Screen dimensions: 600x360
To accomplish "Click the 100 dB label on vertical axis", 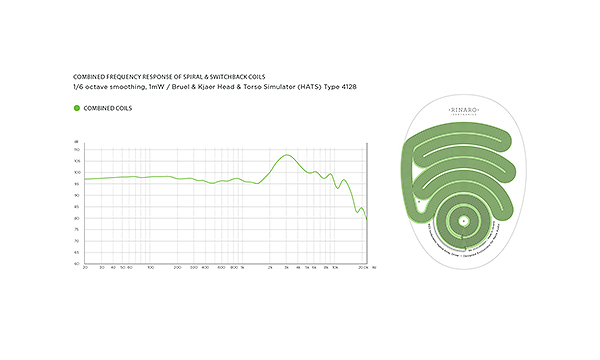I will [77, 173].
